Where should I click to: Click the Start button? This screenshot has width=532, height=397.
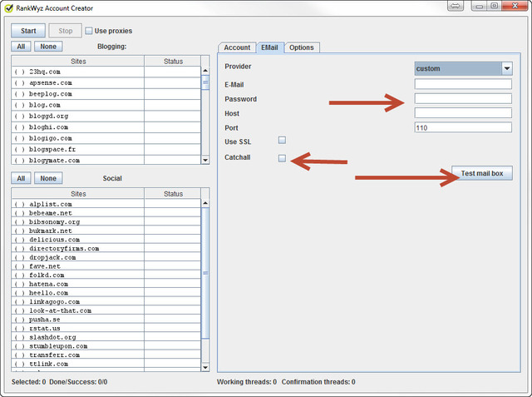(28, 31)
